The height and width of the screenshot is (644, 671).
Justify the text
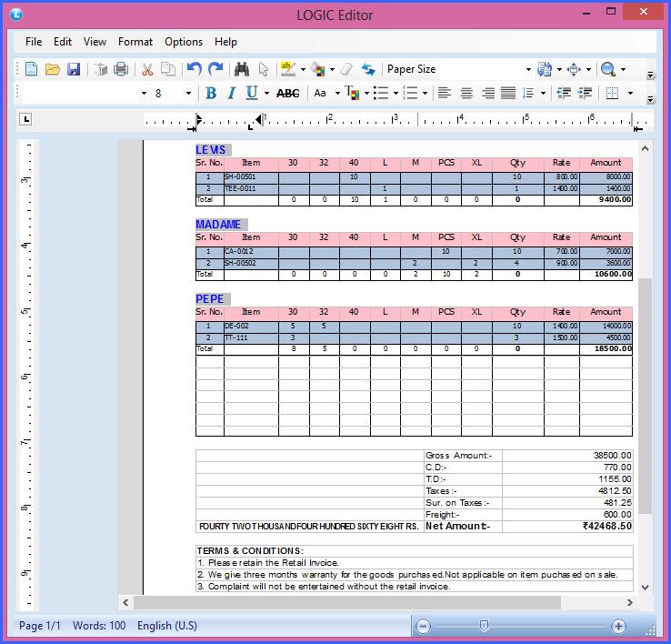tap(508, 93)
